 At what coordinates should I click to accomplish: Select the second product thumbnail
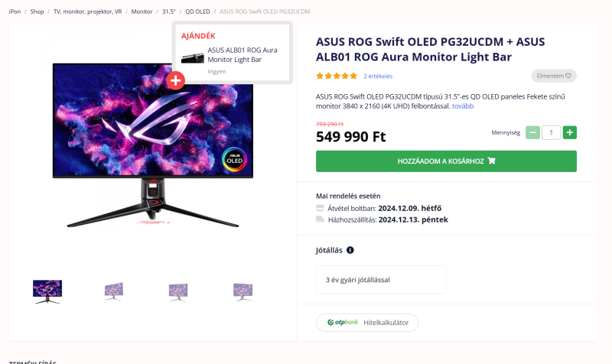pos(113,291)
